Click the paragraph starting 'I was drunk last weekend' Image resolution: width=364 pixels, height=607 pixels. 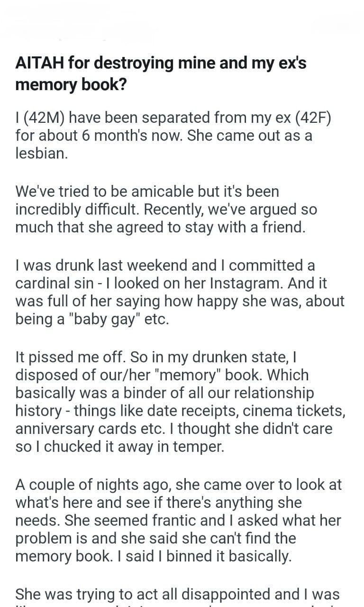coord(179,292)
